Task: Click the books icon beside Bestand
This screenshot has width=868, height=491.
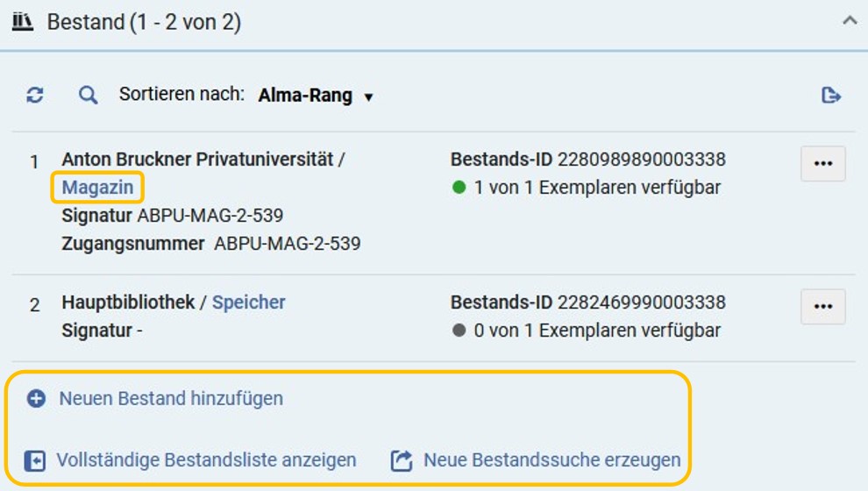Action: [23, 22]
